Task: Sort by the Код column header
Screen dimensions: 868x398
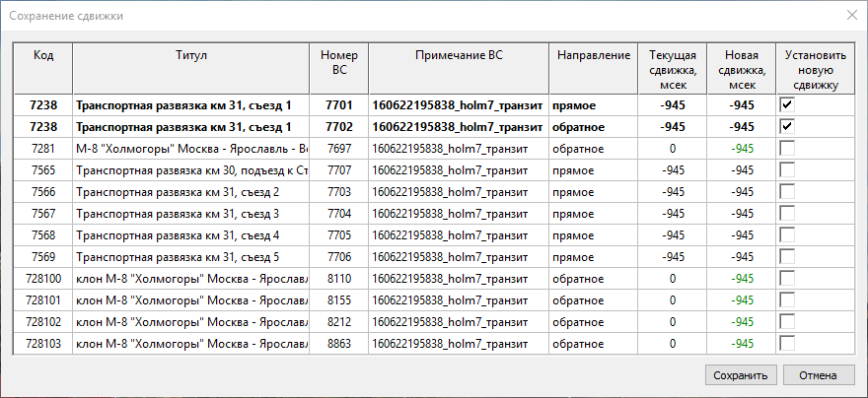Action: [x=43, y=56]
